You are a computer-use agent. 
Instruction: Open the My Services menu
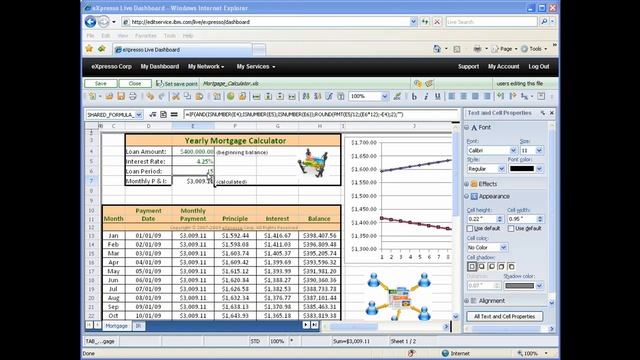click(256, 67)
